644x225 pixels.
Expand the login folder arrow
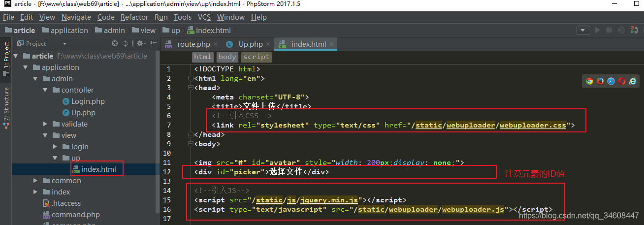[x=55, y=147]
